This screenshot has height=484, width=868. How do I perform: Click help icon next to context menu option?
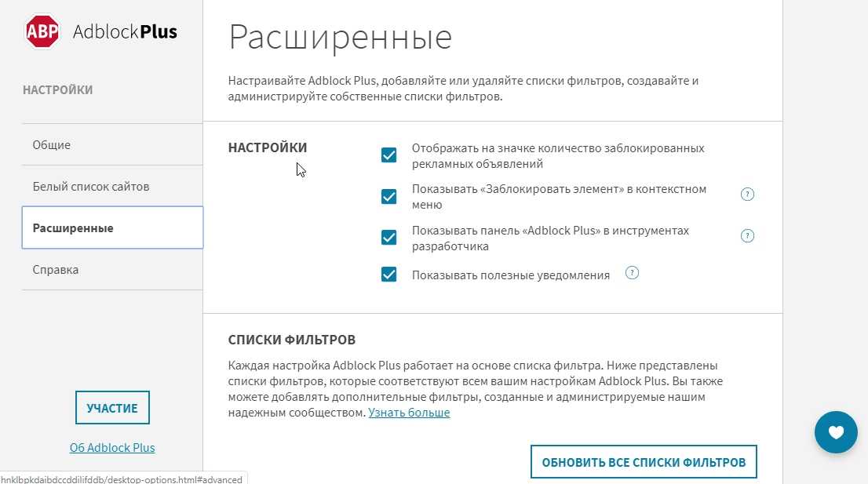747,195
